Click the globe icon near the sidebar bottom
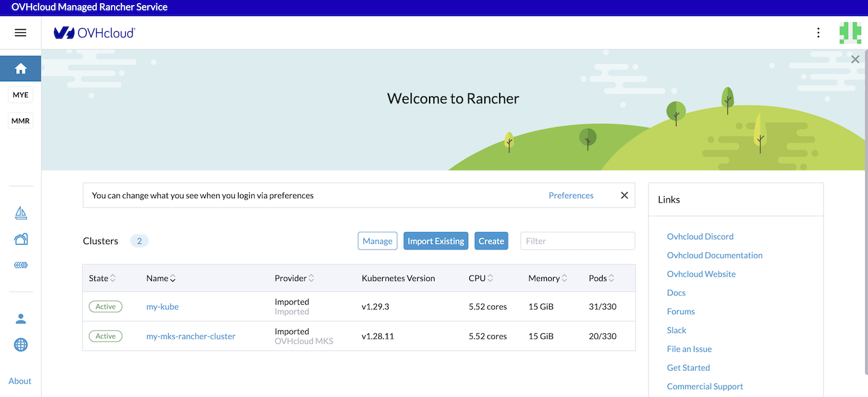 point(20,344)
